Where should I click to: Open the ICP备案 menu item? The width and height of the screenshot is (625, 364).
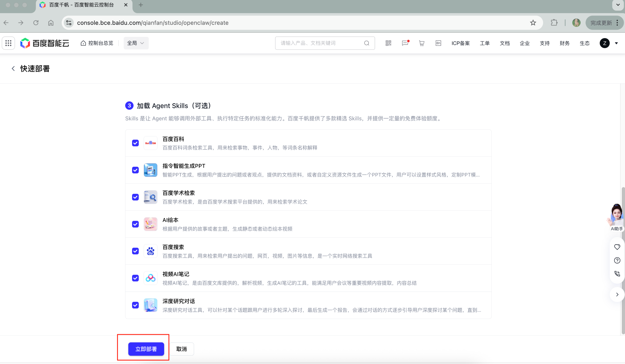click(460, 43)
